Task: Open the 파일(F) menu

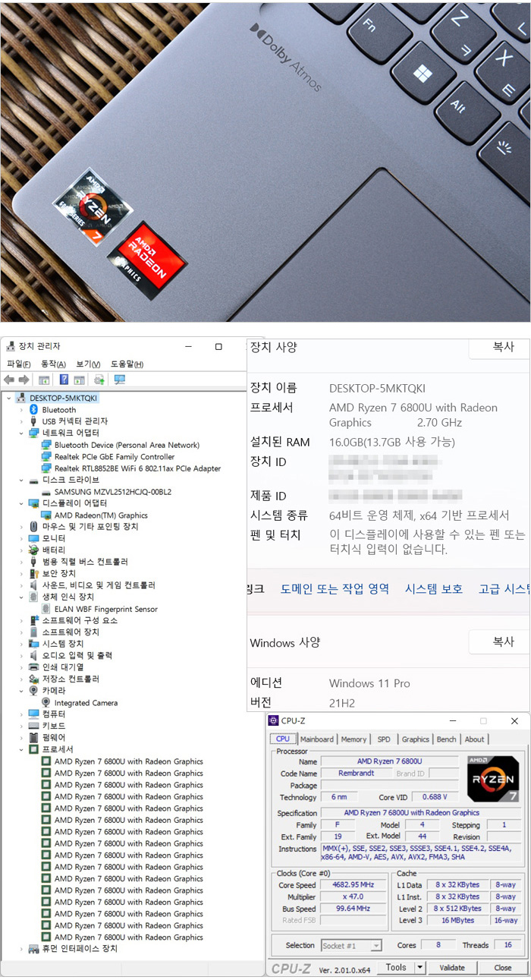Action: click(x=18, y=364)
